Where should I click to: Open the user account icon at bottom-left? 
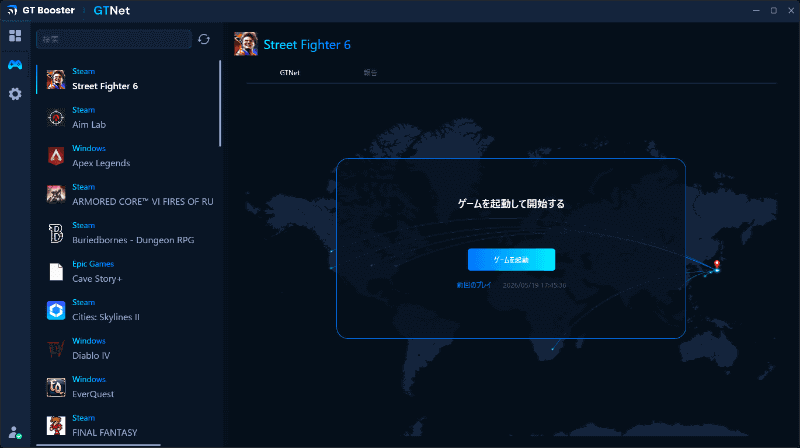(x=15, y=433)
